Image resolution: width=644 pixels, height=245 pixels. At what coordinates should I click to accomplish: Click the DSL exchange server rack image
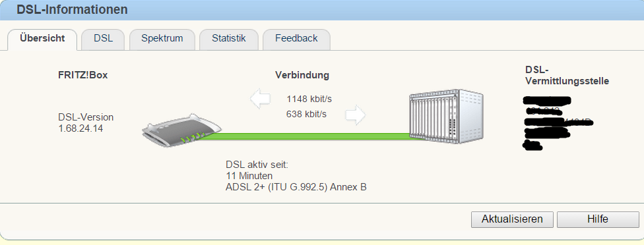point(446,117)
